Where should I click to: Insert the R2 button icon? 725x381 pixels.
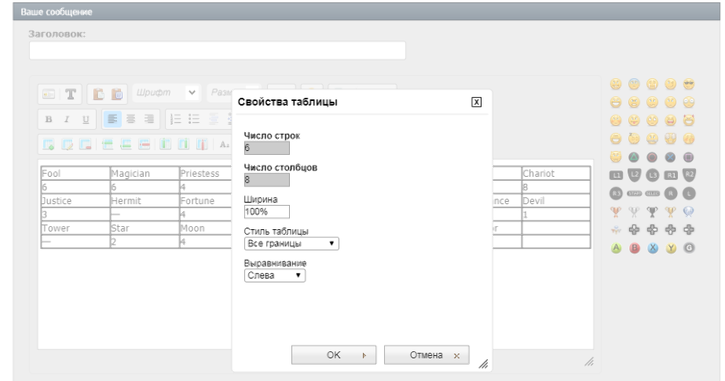pos(689,175)
